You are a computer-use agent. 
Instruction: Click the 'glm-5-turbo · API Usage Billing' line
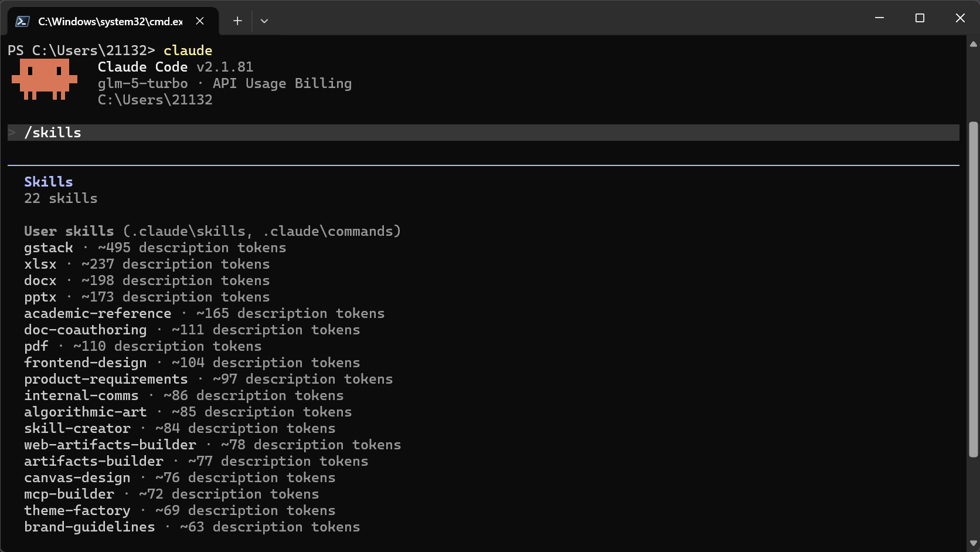tap(225, 83)
